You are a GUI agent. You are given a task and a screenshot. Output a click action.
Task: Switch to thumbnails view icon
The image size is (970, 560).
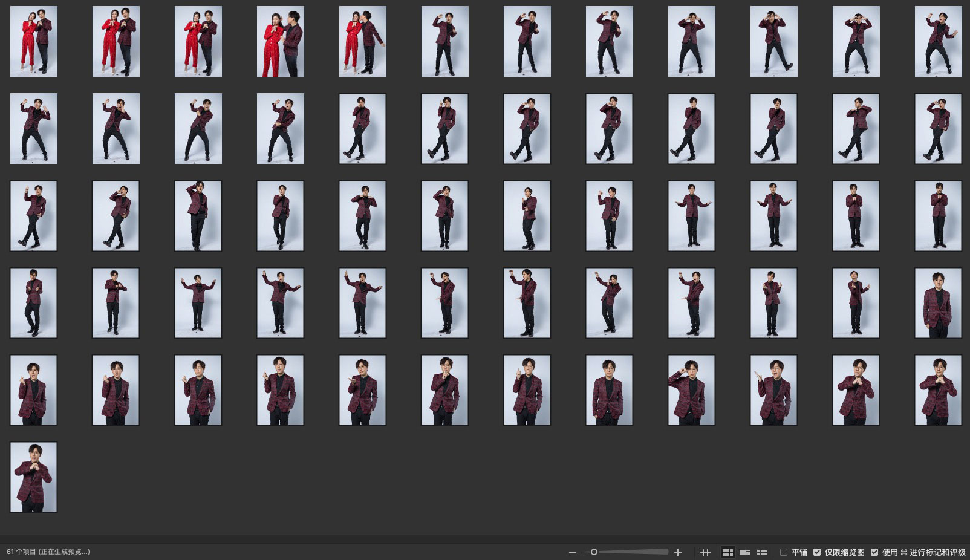click(727, 552)
